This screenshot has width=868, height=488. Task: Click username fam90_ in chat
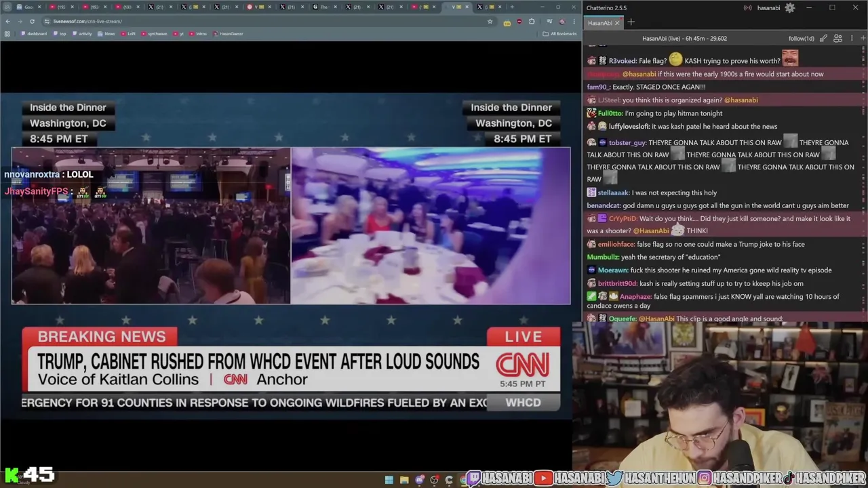click(x=599, y=87)
